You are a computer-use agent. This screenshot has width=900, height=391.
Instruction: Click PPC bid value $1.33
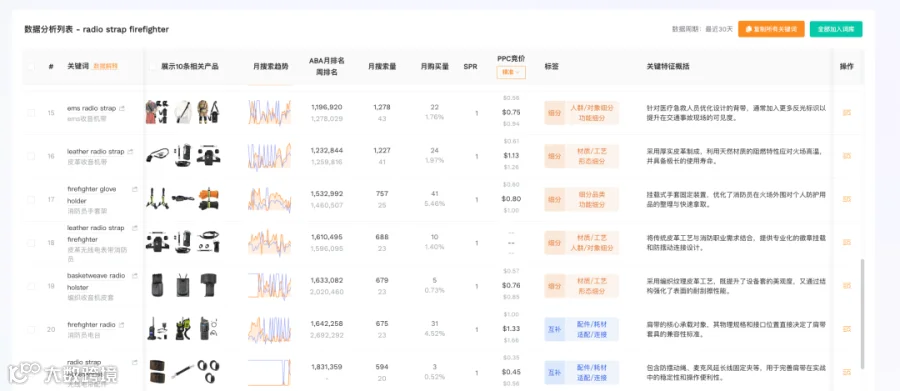coord(511,329)
